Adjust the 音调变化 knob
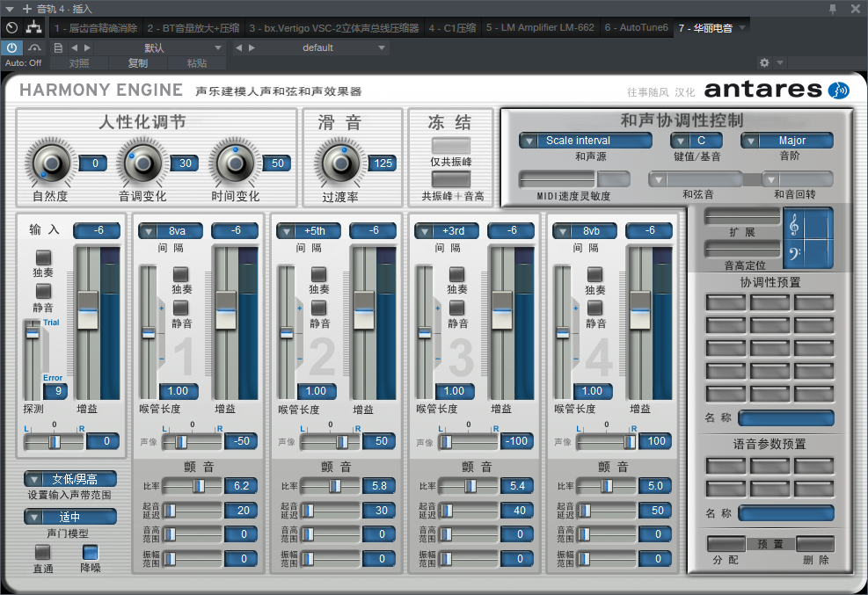The image size is (868, 595). [142, 163]
